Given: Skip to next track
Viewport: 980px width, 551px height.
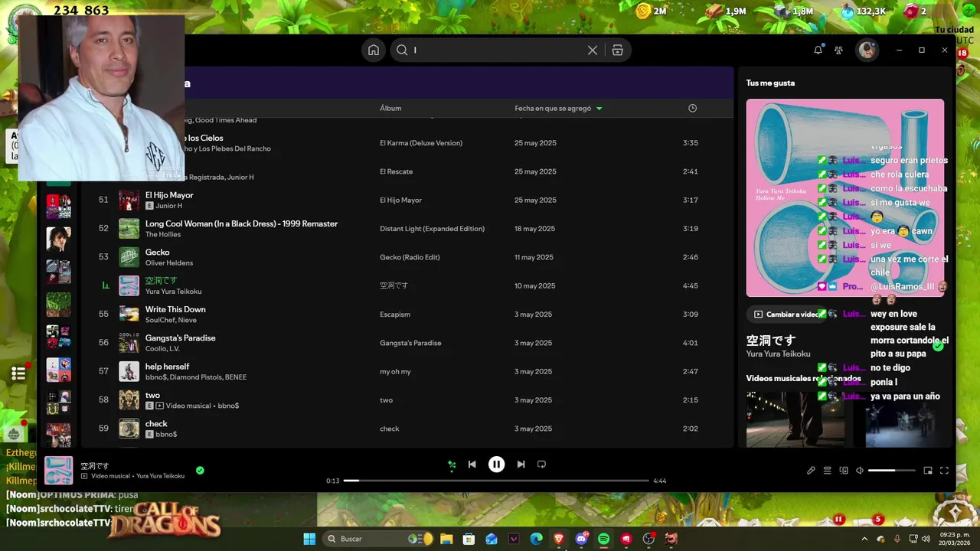Looking at the screenshot, I should pos(521,465).
